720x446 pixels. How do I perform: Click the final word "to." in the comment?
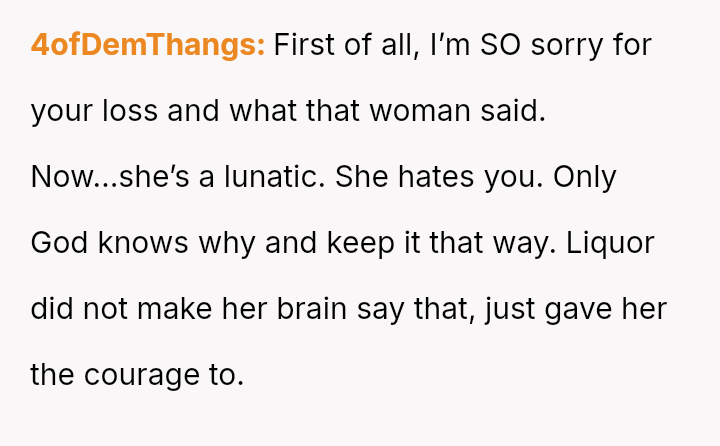[226, 375]
